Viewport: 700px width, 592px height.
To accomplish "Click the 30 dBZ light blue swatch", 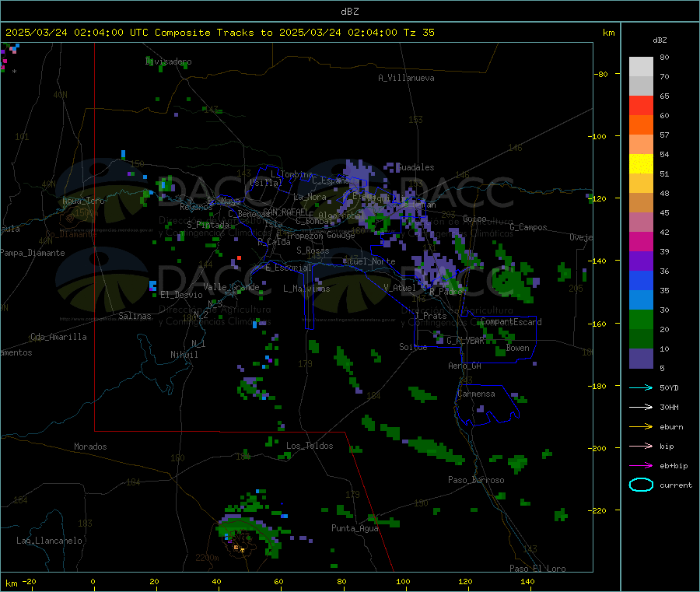I will [641, 300].
